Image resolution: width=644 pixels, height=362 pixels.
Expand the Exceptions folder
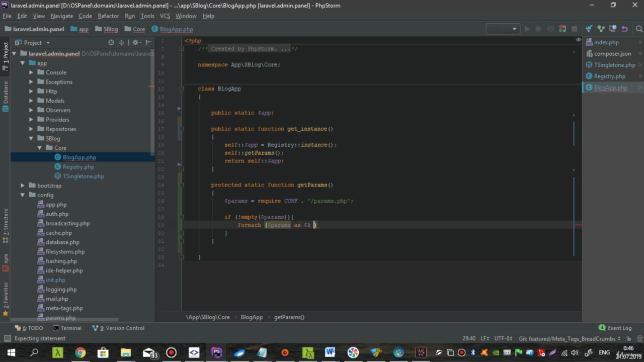pos(31,82)
